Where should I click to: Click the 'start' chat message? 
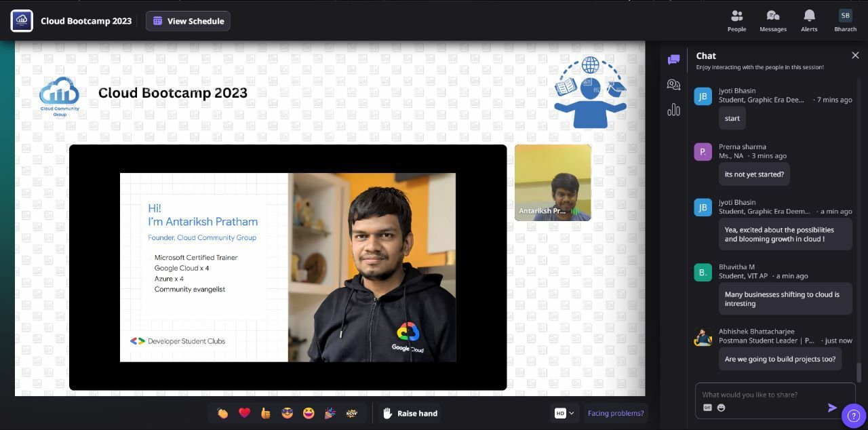[x=732, y=118]
